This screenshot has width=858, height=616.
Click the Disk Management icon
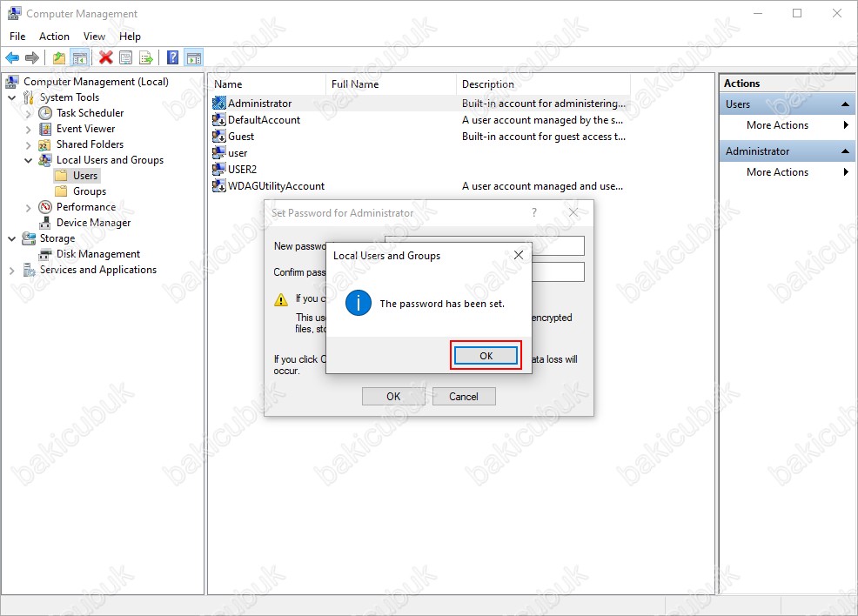pos(45,254)
